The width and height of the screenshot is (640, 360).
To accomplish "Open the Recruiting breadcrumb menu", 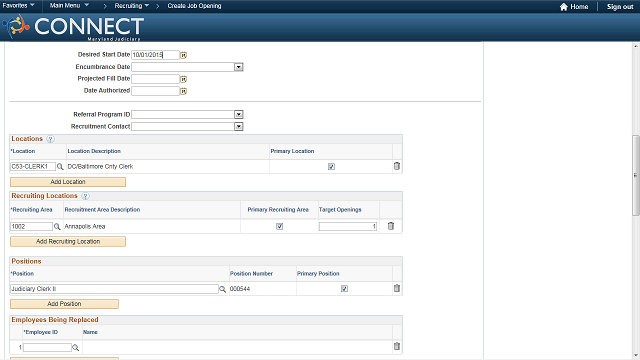I will (131, 6).
